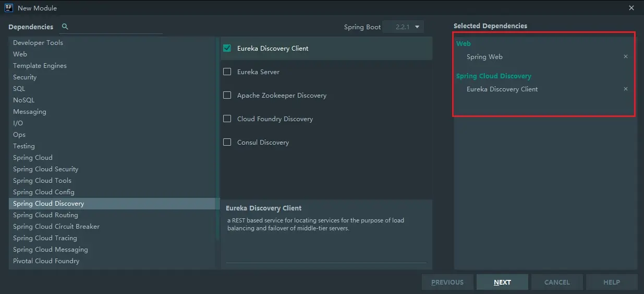Open Spring Cloud Security category

(x=112, y=169)
